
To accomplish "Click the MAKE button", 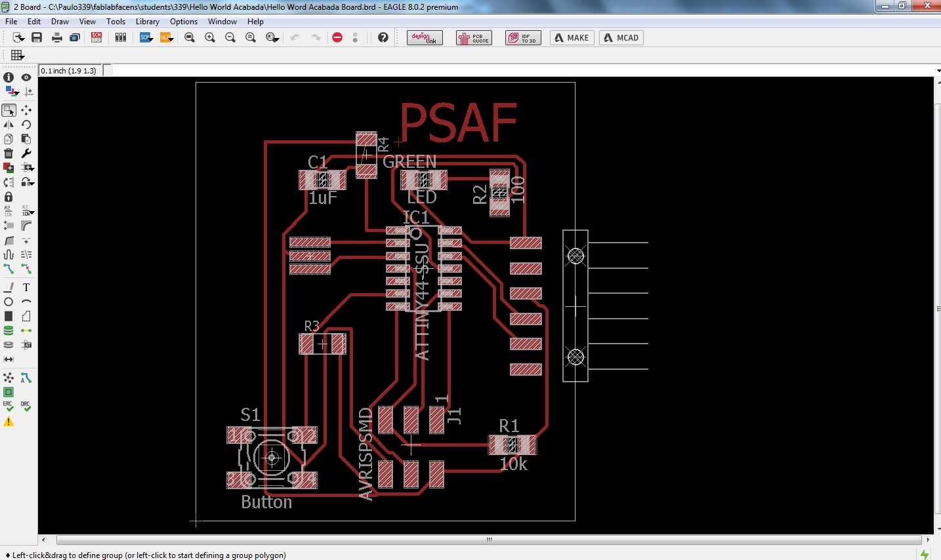I will tap(572, 38).
